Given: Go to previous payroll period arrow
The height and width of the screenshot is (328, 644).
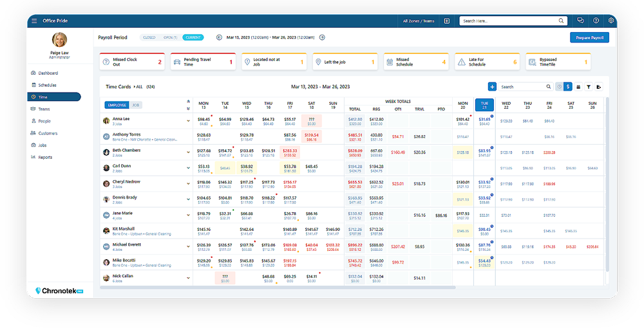Looking at the screenshot, I should tap(219, 38).
